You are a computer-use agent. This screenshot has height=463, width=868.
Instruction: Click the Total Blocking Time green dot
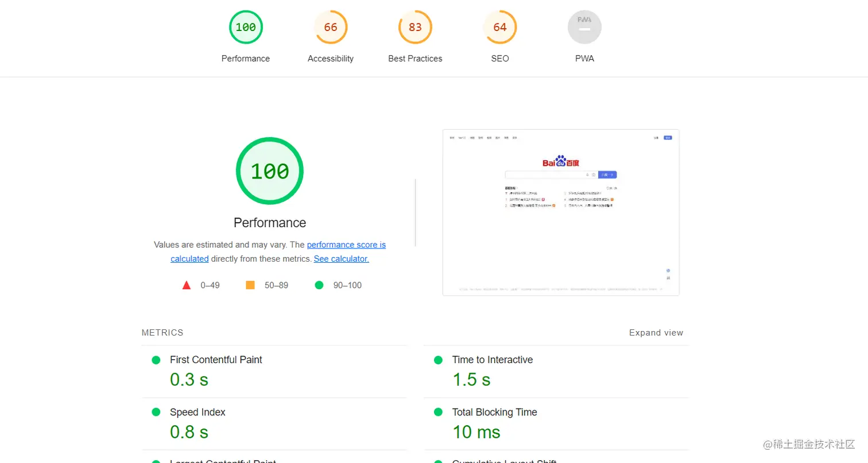coord(438,412)
